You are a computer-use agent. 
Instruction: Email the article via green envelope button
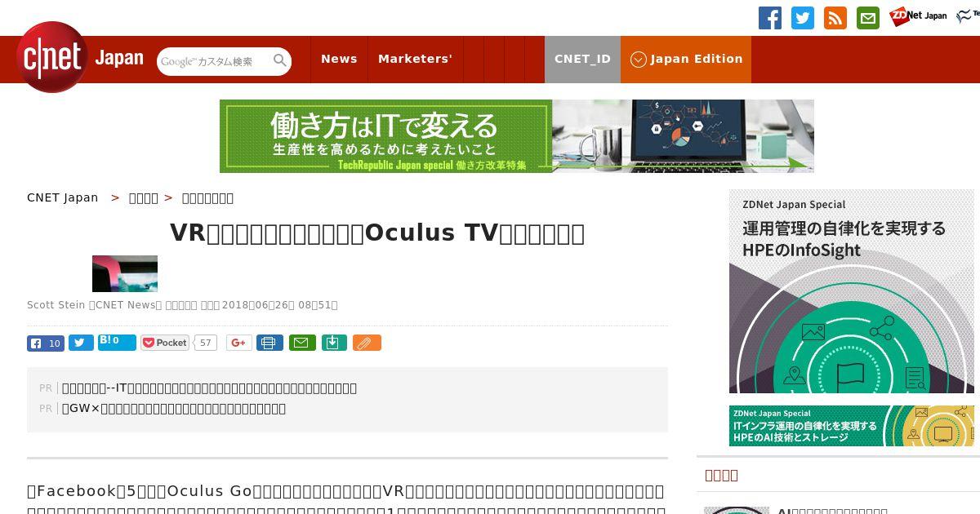coord(302,343)
